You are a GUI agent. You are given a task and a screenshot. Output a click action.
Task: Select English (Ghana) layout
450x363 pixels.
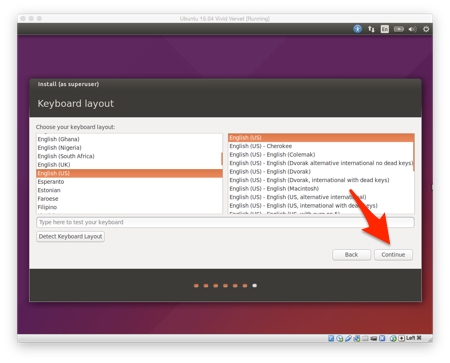click(x=129, y=139)
